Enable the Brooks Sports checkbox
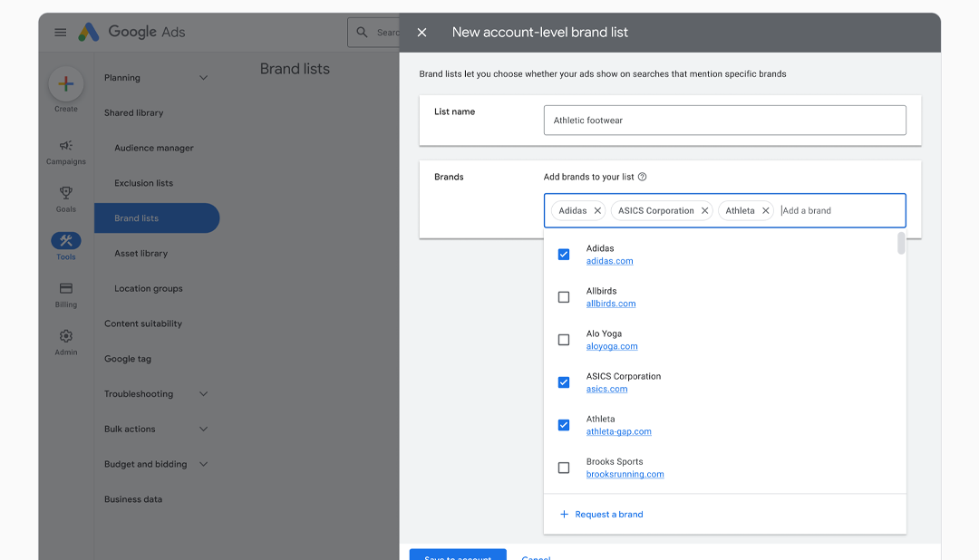979x560 pixels. pos(563,468)
